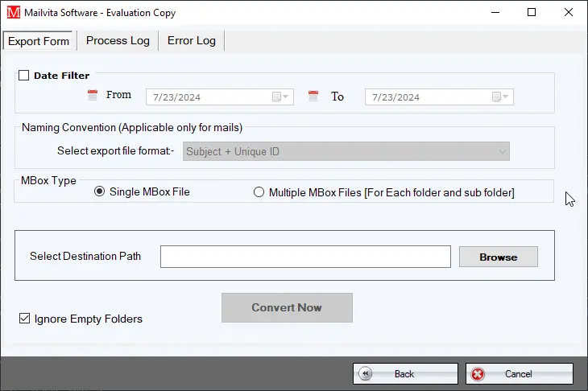Maximize the Mailvita window
This screenshot has height=391, width=588.
[532, 12]
